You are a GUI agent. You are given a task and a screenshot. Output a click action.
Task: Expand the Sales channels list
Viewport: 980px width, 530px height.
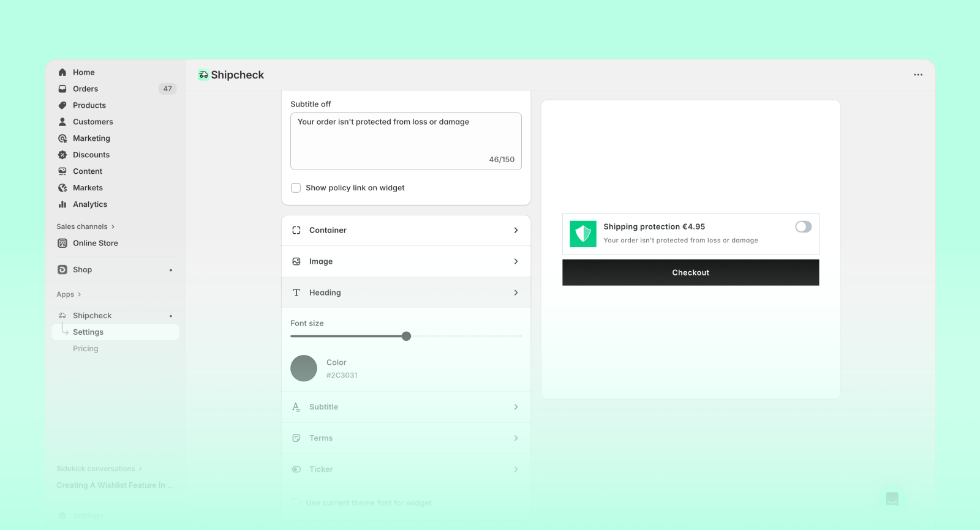pyautogui.click(x=86, y=226)
